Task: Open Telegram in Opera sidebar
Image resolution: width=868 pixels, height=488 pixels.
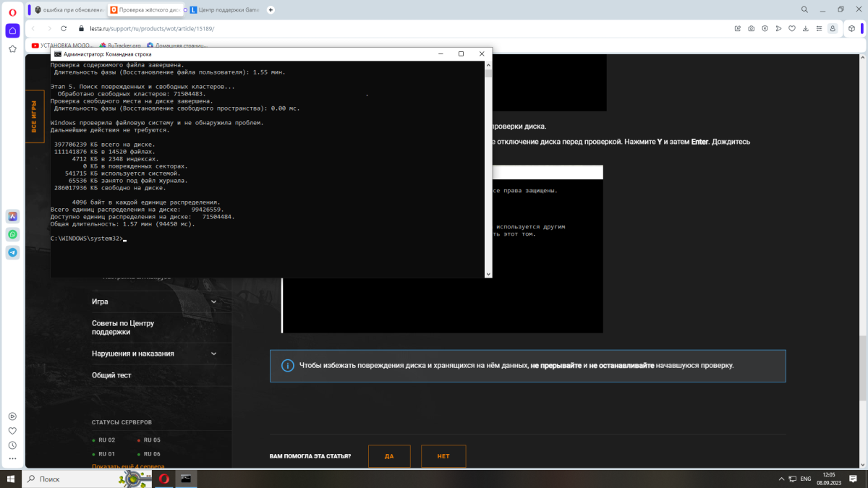Action: (12, 252)
